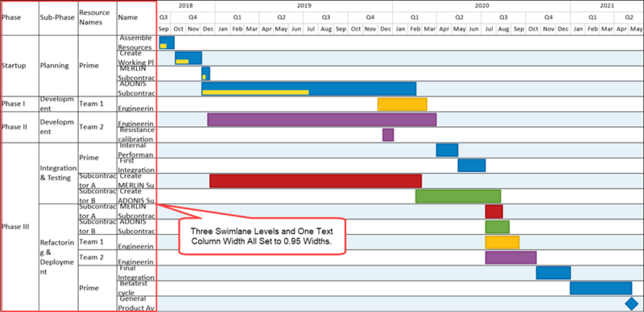This screenshot has height=312, width=644.
Task: Click the "Sub-Phase" column header
Action: click(59, 18)
